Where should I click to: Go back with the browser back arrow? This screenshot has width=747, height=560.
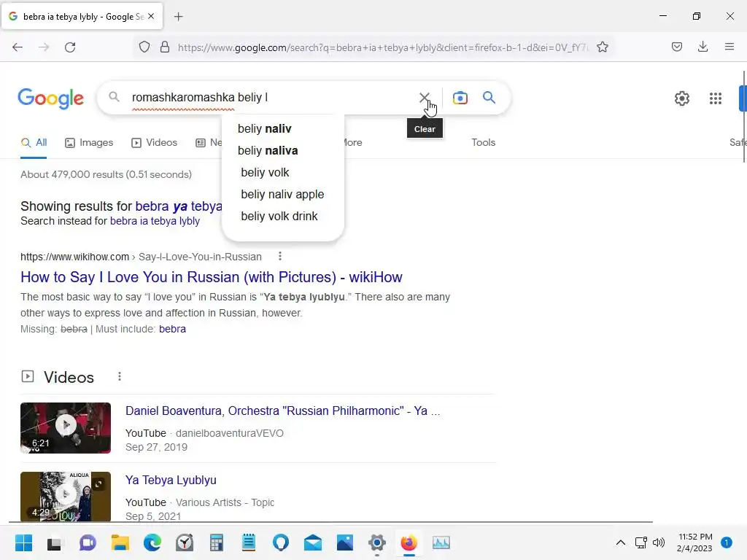[x=18, y=47]
